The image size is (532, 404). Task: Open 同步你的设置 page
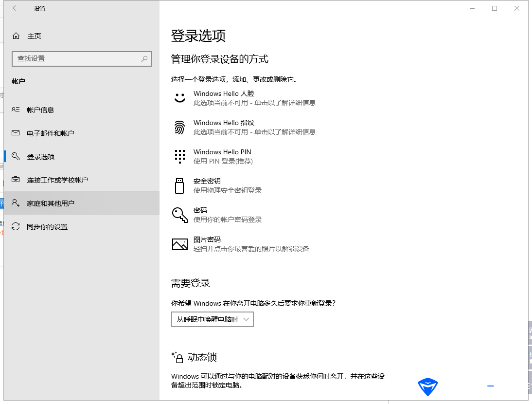[x=81, y=226]
